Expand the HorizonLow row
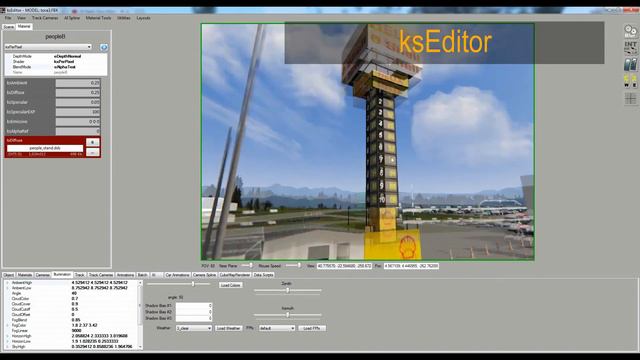 [x=7, y=341]
